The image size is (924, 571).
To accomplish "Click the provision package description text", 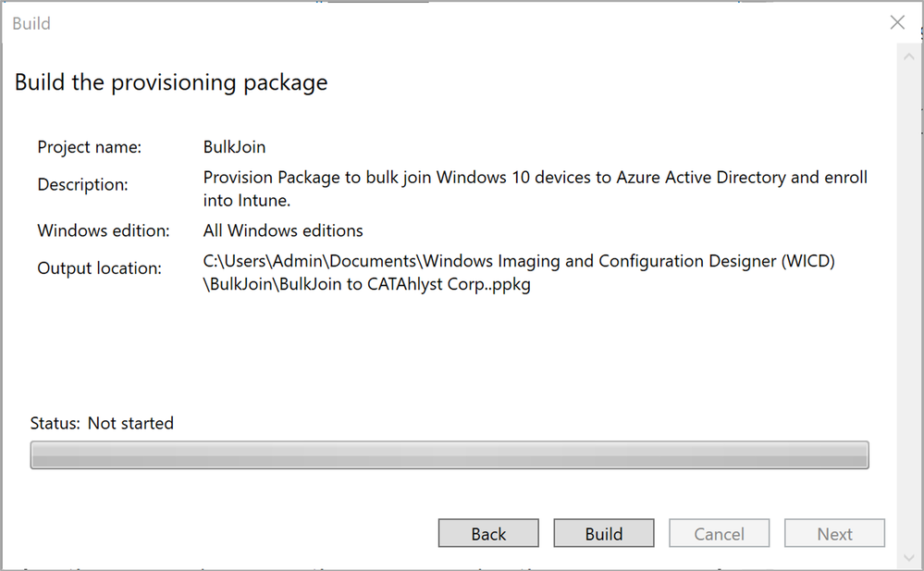I will (x=535, y=186).
